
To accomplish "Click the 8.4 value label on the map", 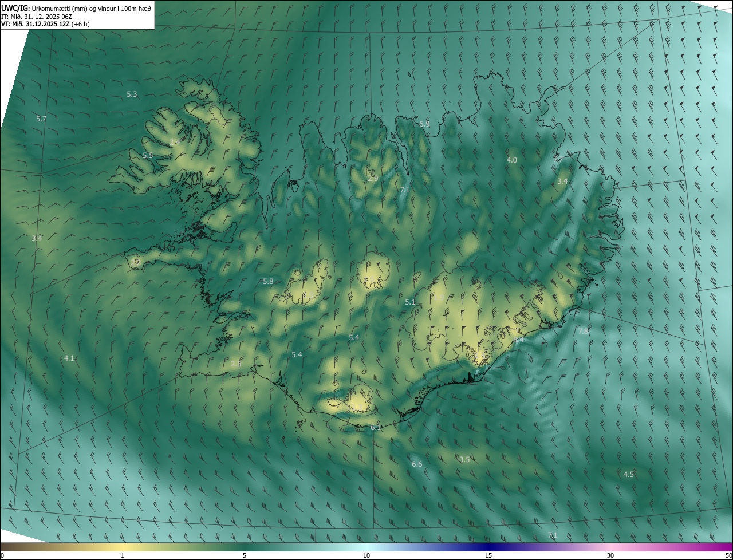I will [x=519, y=340].
